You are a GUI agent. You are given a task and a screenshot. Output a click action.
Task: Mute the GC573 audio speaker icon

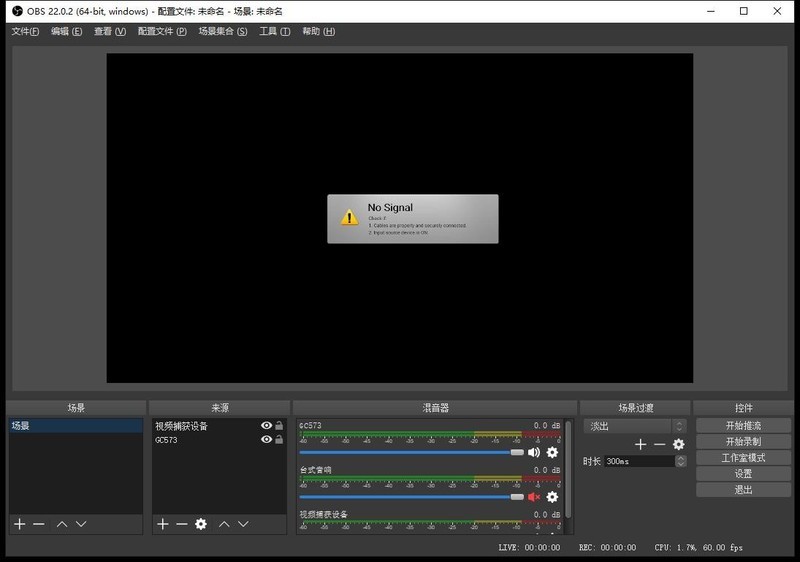533,452
